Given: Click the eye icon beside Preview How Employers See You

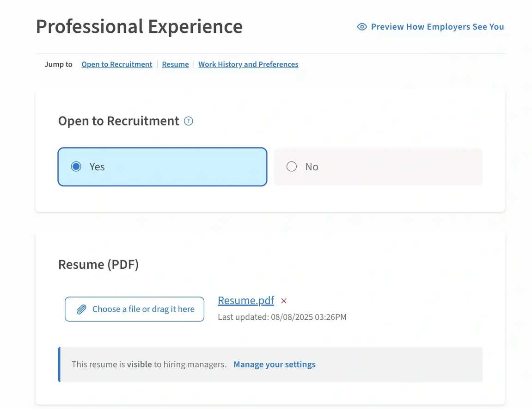Looking at the screenshot, I should pos(362,27).
